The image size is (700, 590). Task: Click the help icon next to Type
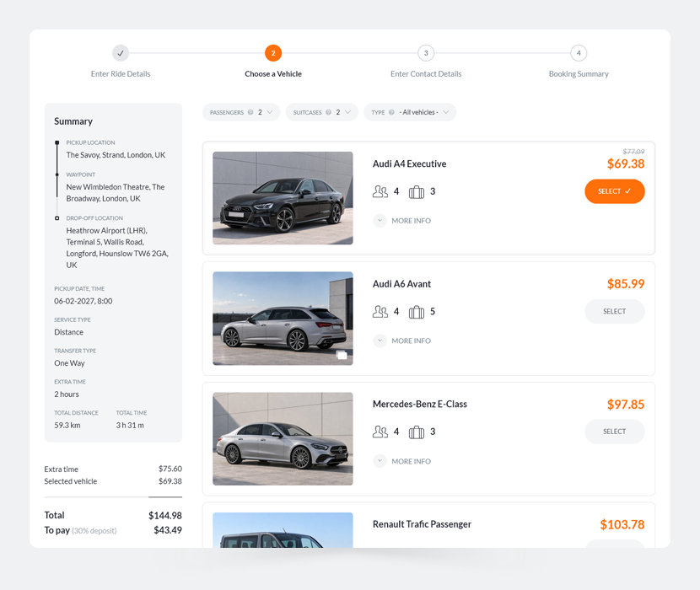click(391, 112)
